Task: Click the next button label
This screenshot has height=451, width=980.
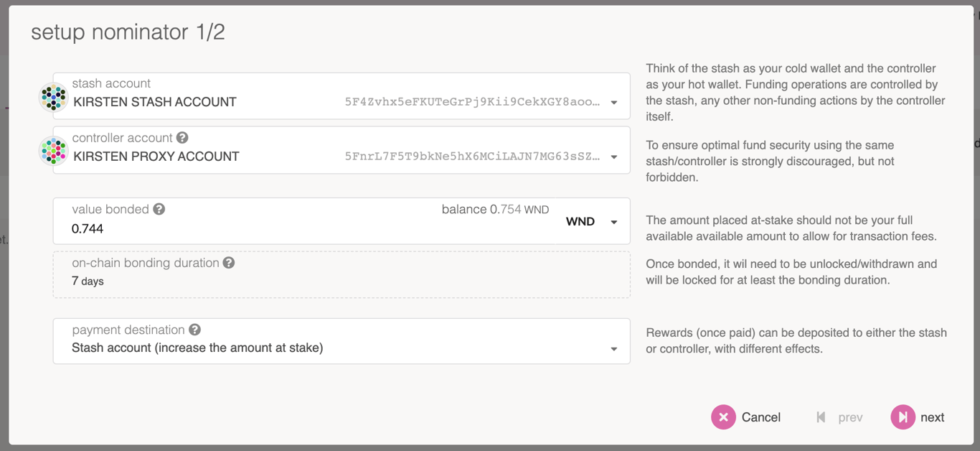Action: click(932, 417)
